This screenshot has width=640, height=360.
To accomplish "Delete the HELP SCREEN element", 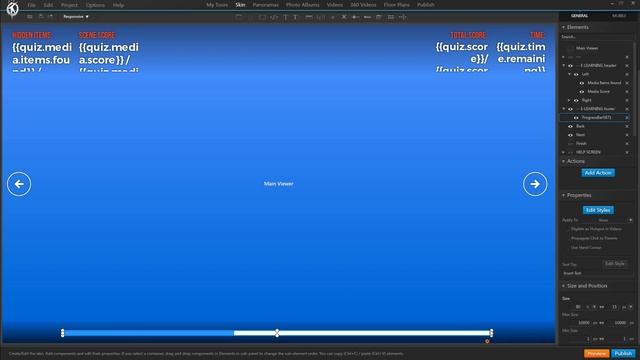I will [x=627, y=152].
